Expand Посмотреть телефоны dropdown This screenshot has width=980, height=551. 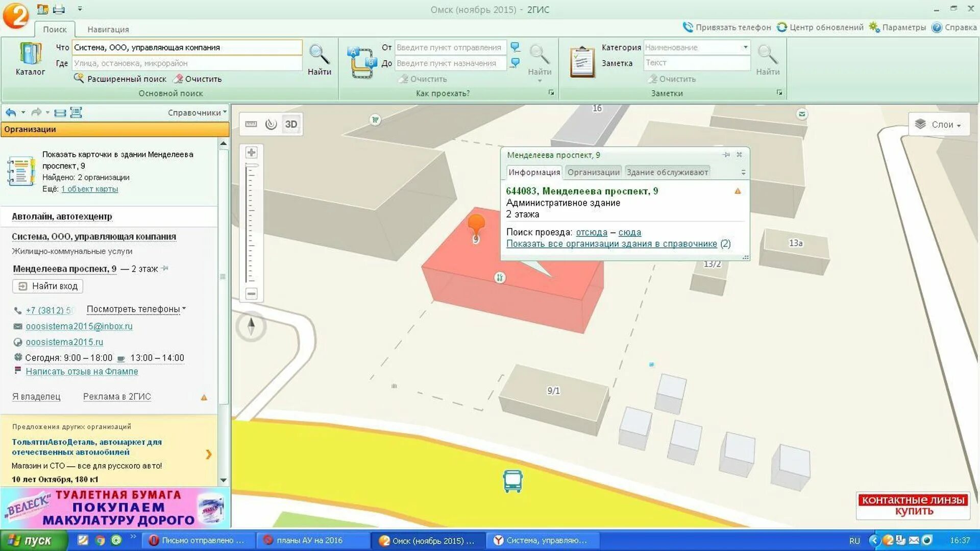136,309
